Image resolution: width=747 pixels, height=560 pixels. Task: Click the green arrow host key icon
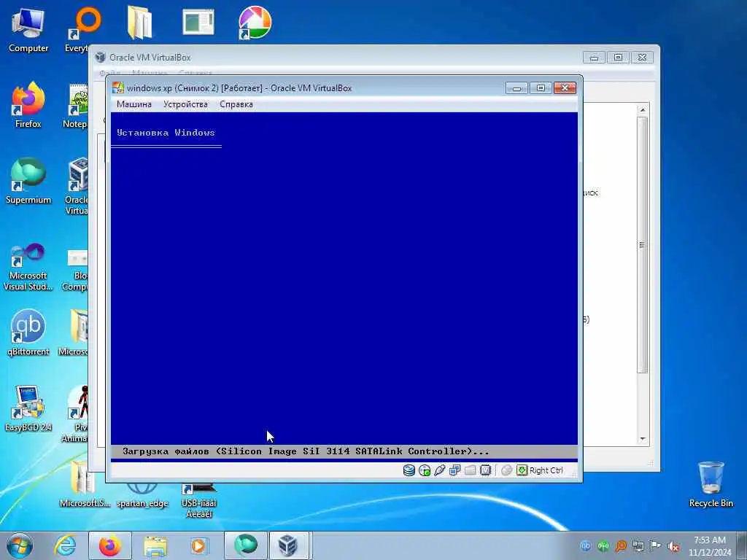(522, 470)
